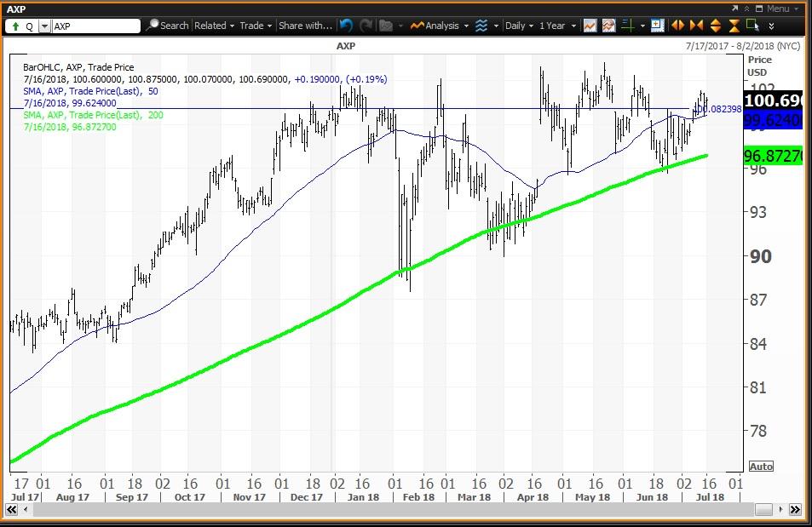Click the crosshair cursor tool icon
The image size is (812, 527).
(x=631, y=26)
